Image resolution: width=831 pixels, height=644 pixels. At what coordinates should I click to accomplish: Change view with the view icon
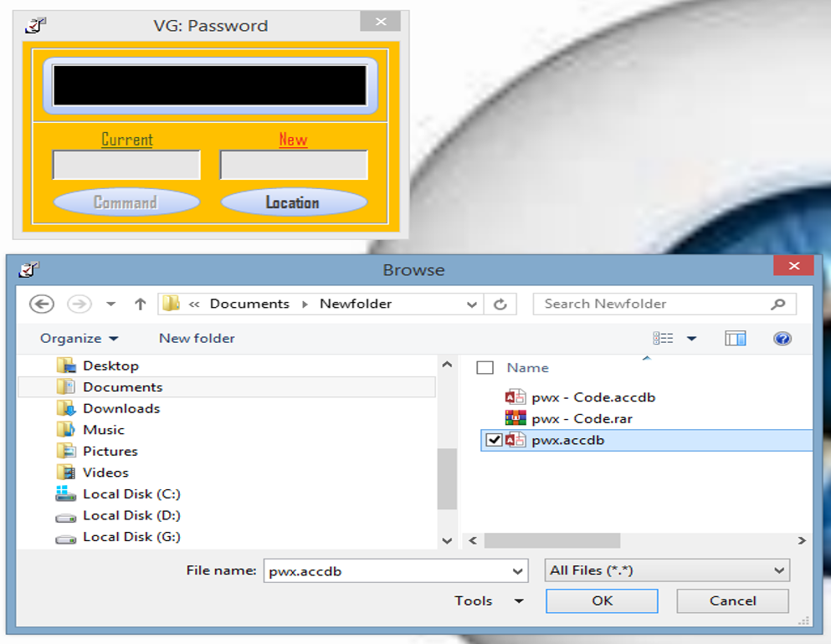(663, 338)
